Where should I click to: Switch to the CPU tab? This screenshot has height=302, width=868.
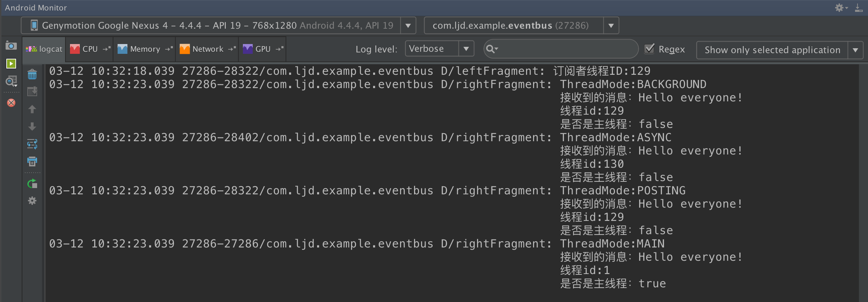point(90,49)
